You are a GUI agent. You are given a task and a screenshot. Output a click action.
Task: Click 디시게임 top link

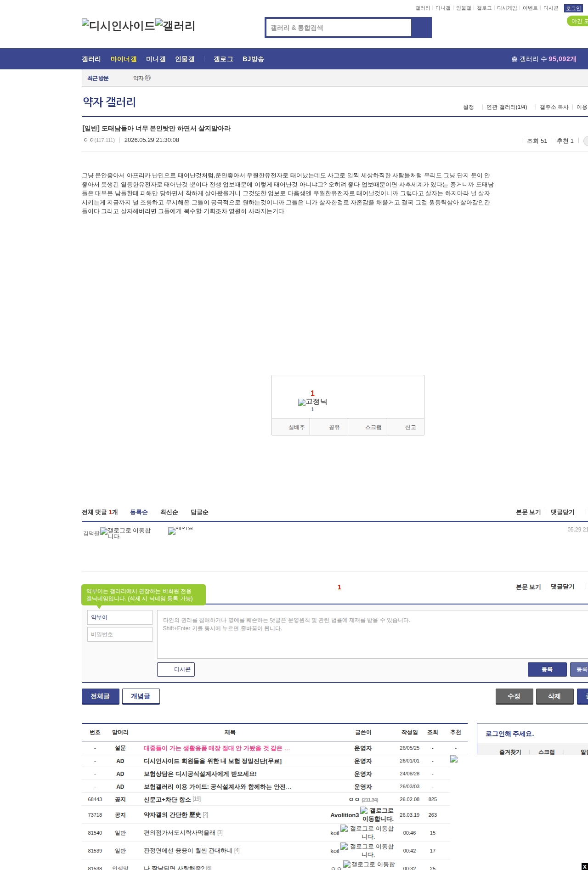[x=507, y=8]
